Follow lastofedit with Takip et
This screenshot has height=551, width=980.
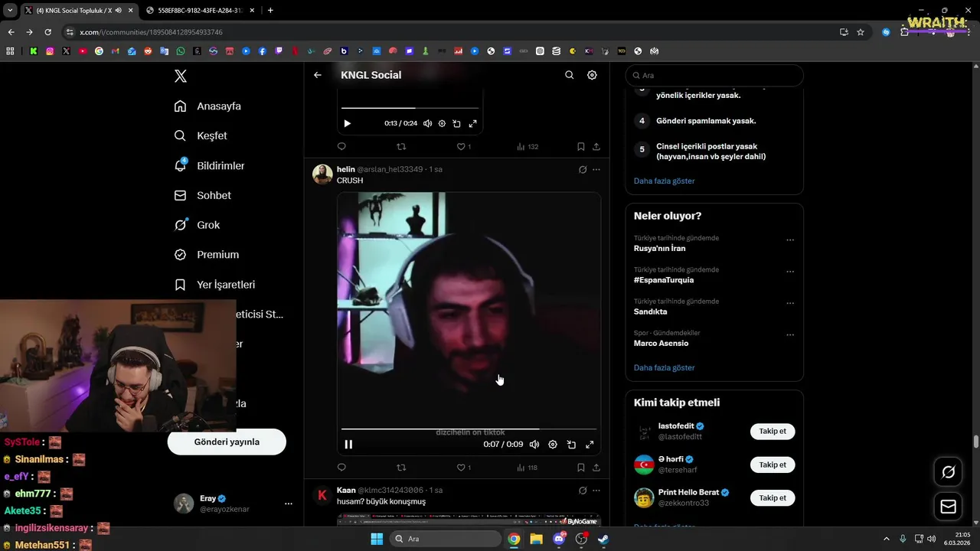click(773, 431)
